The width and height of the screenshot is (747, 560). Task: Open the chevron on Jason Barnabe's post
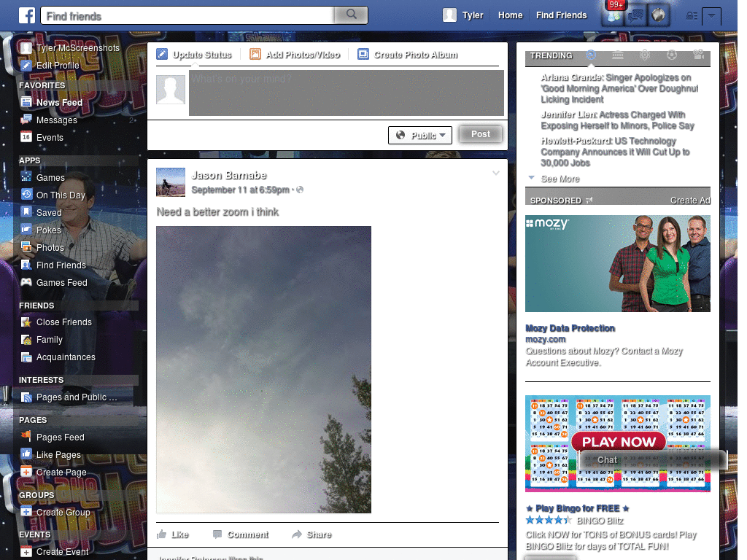(496, 173)
